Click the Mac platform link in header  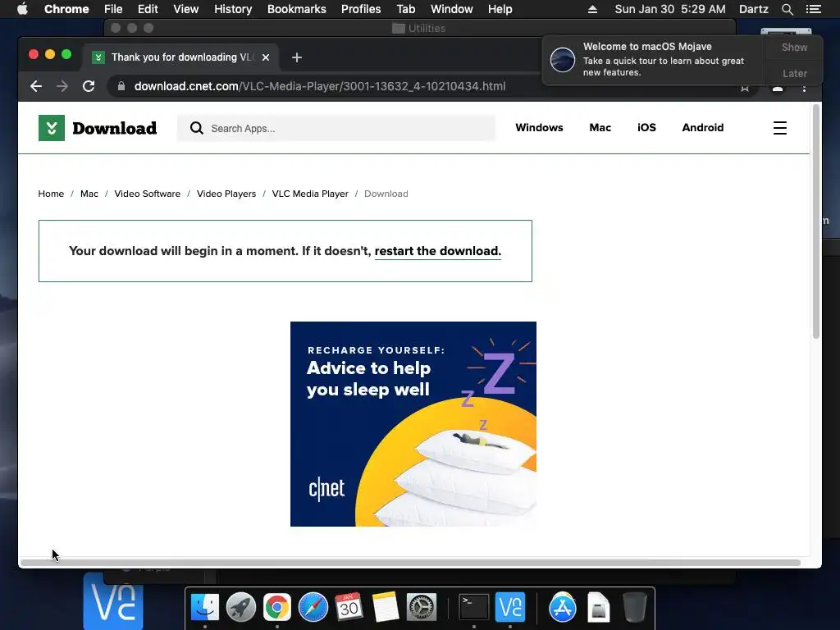[600, 127]
